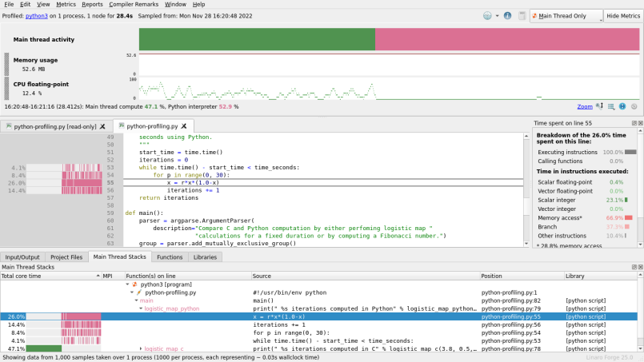The height and width of the screenshot is (362, 644).
Task: Open the Metrics menu
Action: [66, 4]
